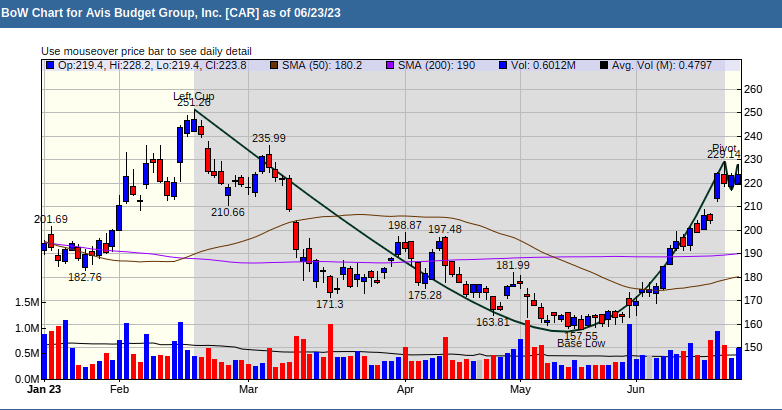This screenshot has width=782, height=410.
Task: Click the 201.69 price label
Action: point(51,219)
